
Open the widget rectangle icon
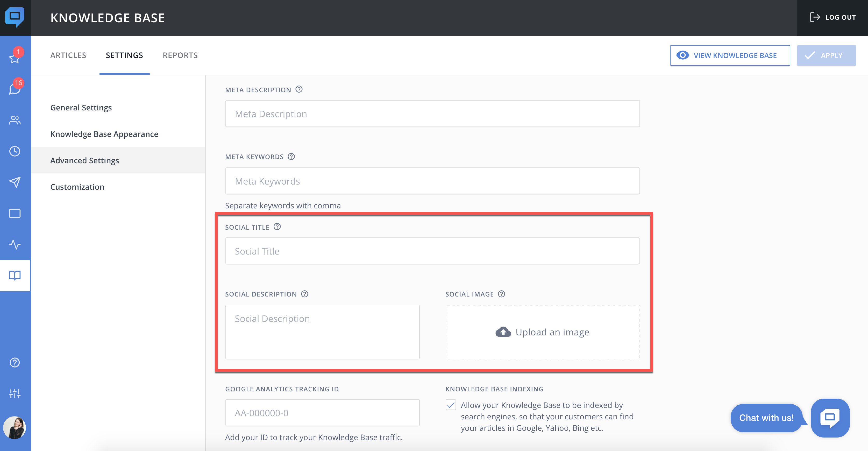(x=15, y=213)
